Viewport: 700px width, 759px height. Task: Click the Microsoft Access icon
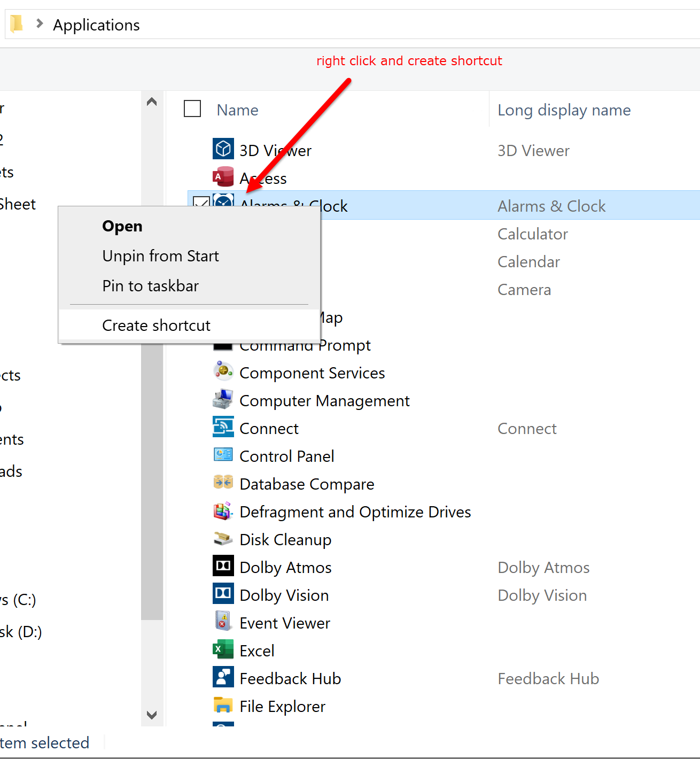(223, 177)
